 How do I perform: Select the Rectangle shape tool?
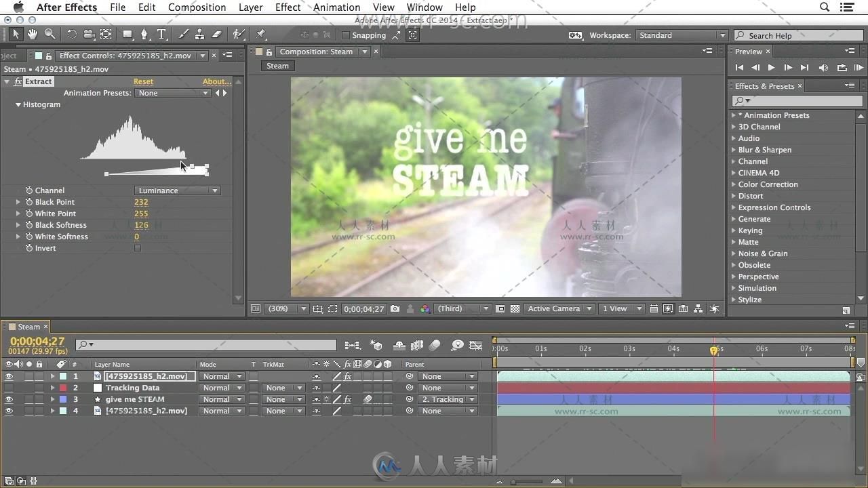tap(127, 34)
